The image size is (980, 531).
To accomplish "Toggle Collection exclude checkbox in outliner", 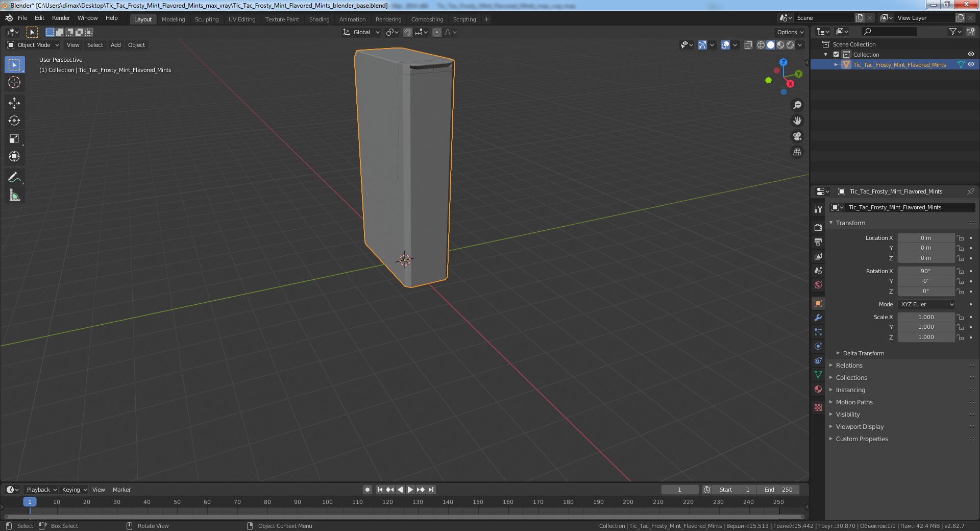I will click(836, 55).
